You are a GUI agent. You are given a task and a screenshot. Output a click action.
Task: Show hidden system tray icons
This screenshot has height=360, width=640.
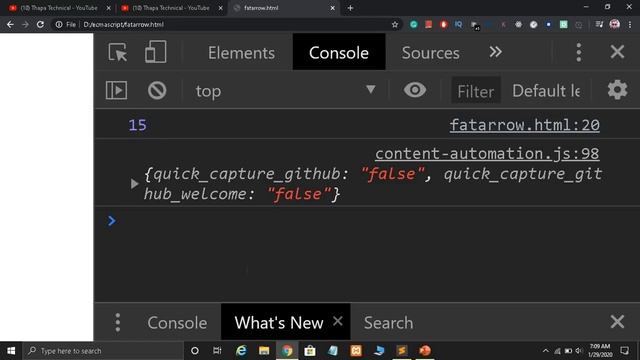coord(546,351)
